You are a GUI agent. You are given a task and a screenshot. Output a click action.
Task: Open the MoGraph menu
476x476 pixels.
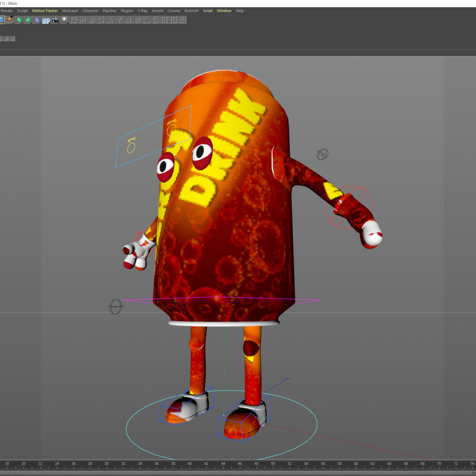click(x=70, y=10)
